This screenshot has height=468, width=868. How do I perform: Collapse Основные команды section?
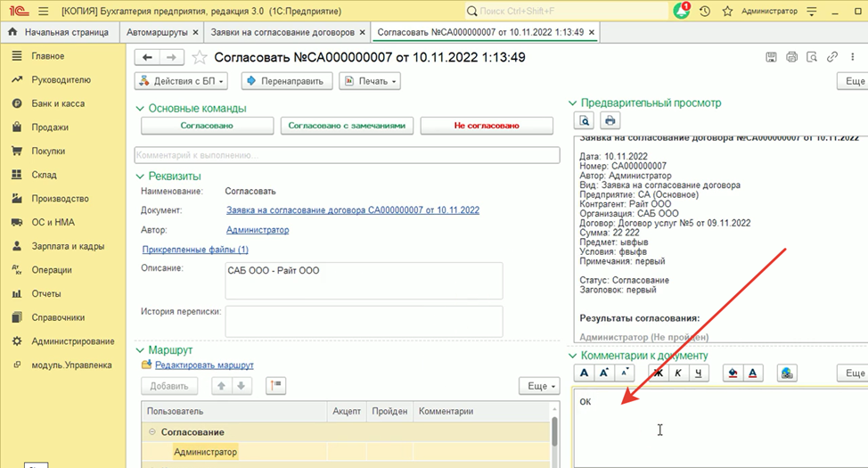(x=140, y=109)
